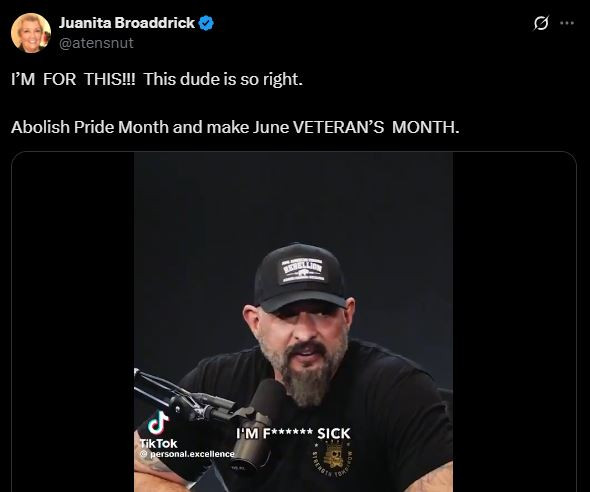Click the "This dude is so right." text

click(x=224, y=79)
